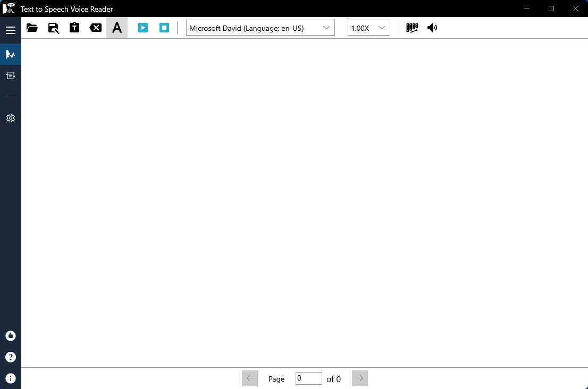
Task: Click inside the empty text area
Action: [x=305, y=203]
